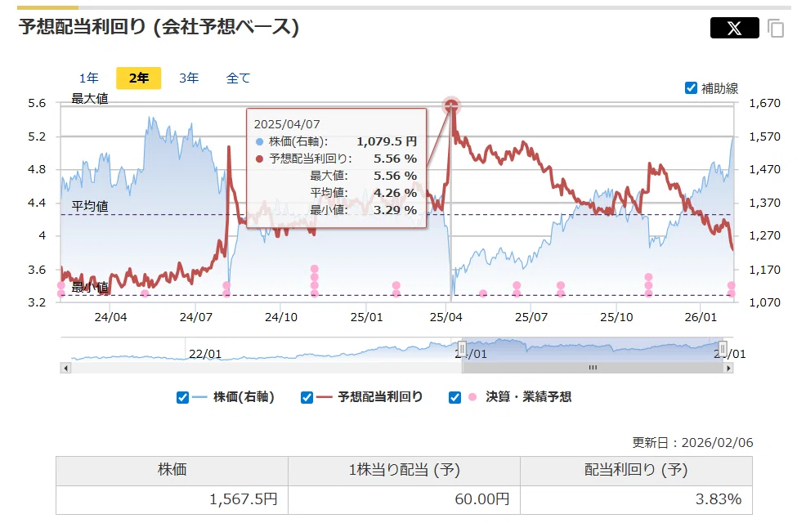The width and height of the screenshot is (797, 532).
Task: Click the navigator scrollbar thumb
Action: point(593,368)
